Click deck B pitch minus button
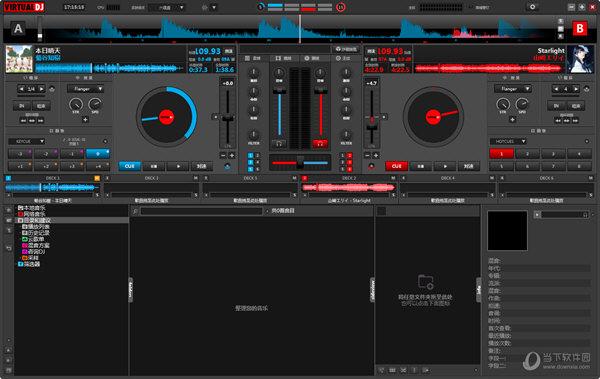This screenshot has width=600, height=379. point(367,155)
